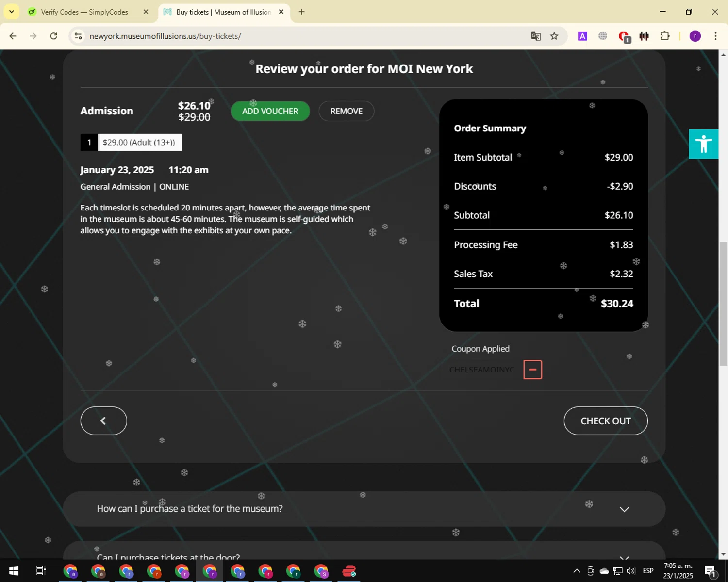
Task: Open the ESP language indicator
Action: point(648,571)
